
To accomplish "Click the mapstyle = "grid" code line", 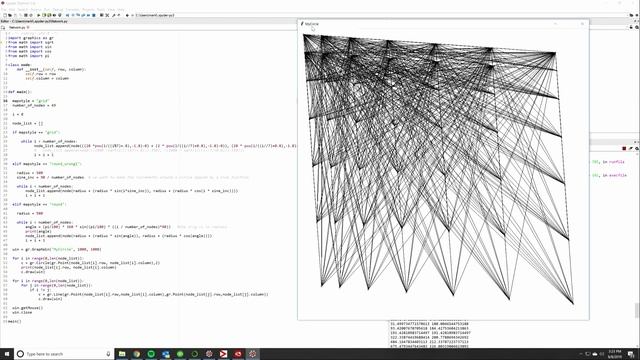I will click(x=31, y=101).
